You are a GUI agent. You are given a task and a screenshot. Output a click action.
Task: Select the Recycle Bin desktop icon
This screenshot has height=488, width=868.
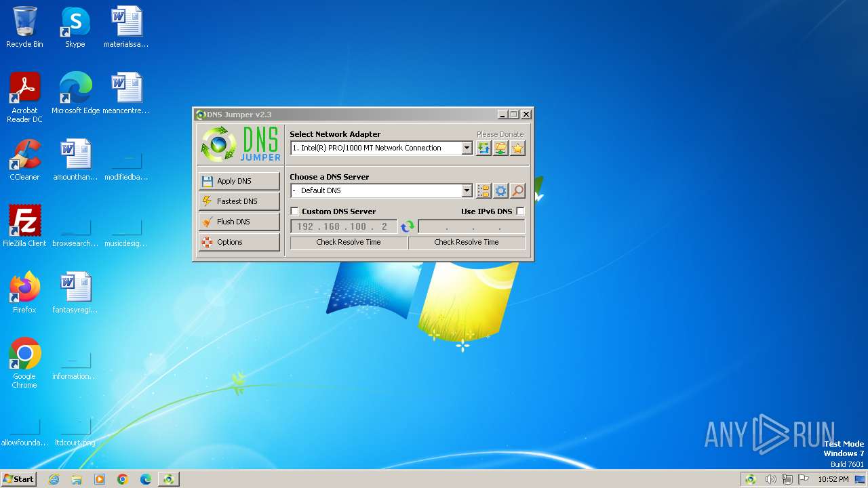coord(24,27)
